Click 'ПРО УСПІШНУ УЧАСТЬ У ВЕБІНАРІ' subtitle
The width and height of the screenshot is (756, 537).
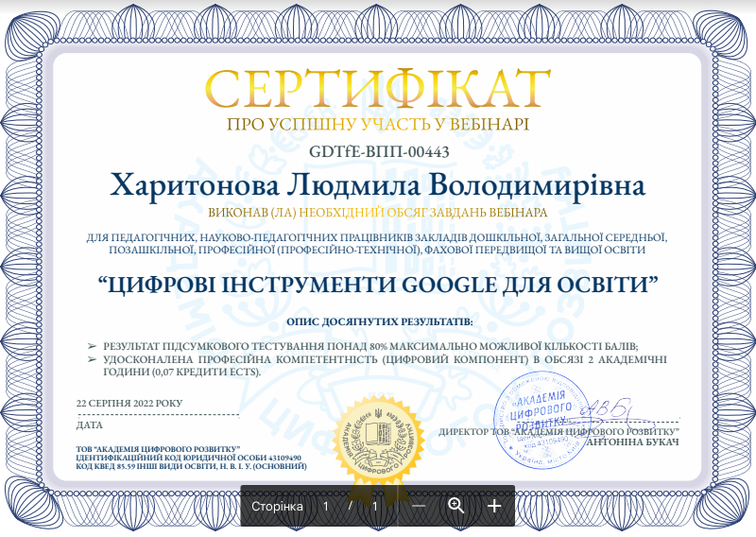coord(378,125)
